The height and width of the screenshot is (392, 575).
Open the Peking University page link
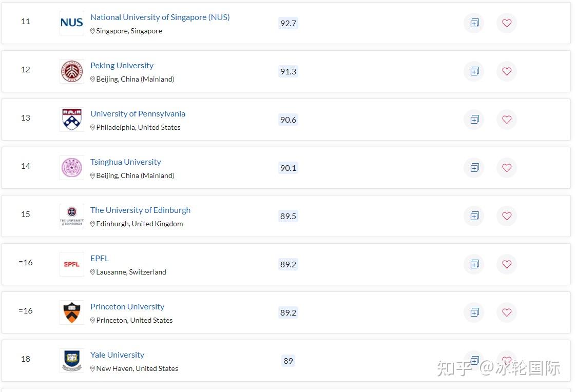pyautogui.click(x=122, y=65)
